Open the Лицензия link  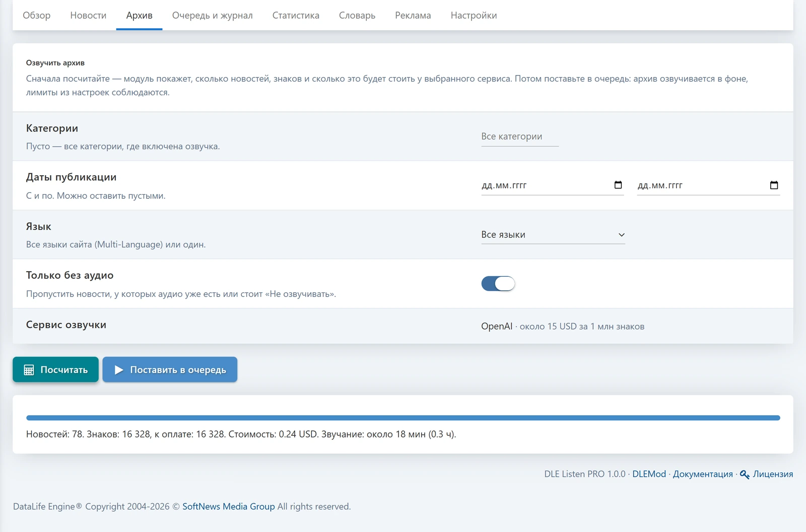[773, 474]
